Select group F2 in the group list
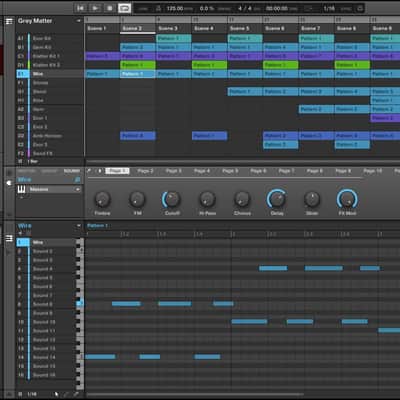The width and height of the screenshot is (400, 400). click(49, 153)
